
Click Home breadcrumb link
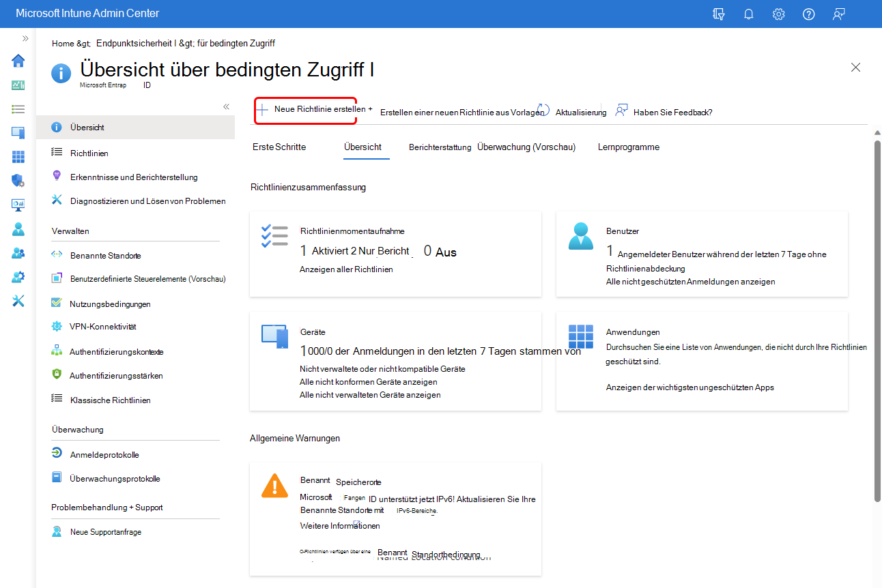pyautogui.click(x=63, y=43)
